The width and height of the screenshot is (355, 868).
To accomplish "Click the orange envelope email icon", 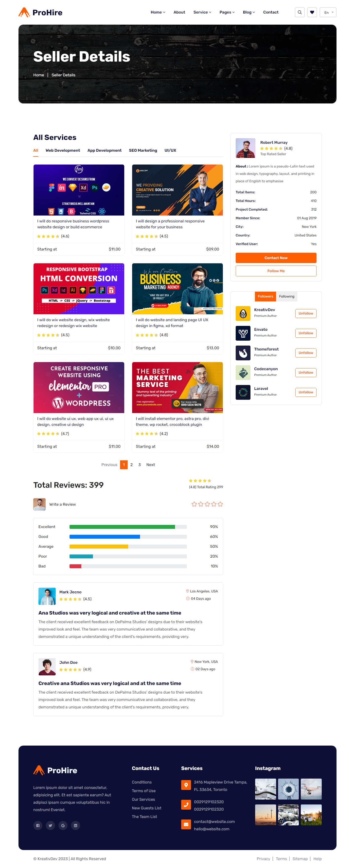I will (186, 824).
